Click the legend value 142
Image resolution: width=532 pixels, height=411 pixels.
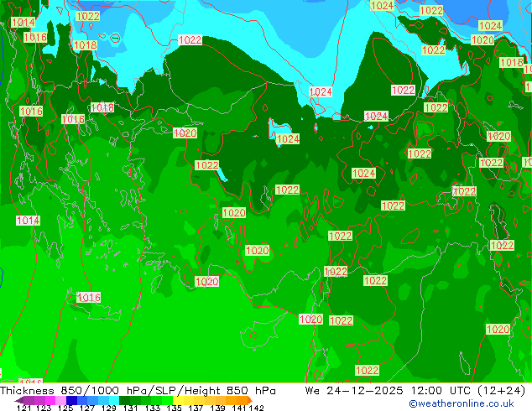[x=256, y=408]
